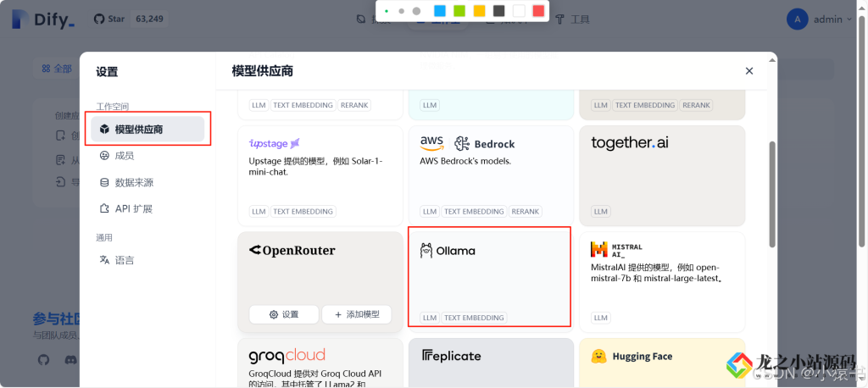The width and height of the screenshot is (868, 388).
Task: Click the Upstage logo
Action: [275, 143]
